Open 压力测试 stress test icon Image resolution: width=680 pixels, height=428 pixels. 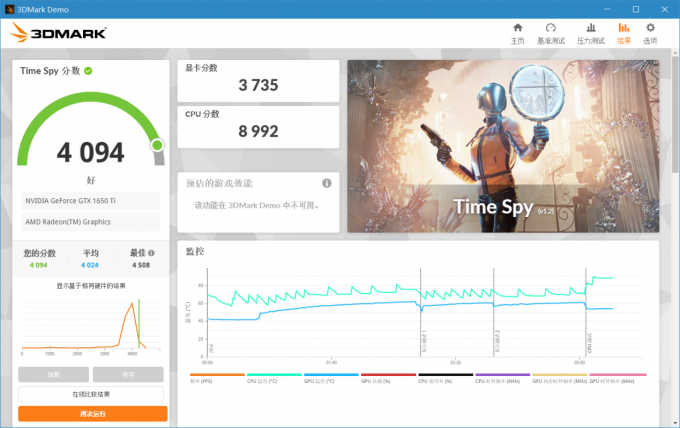591,33
